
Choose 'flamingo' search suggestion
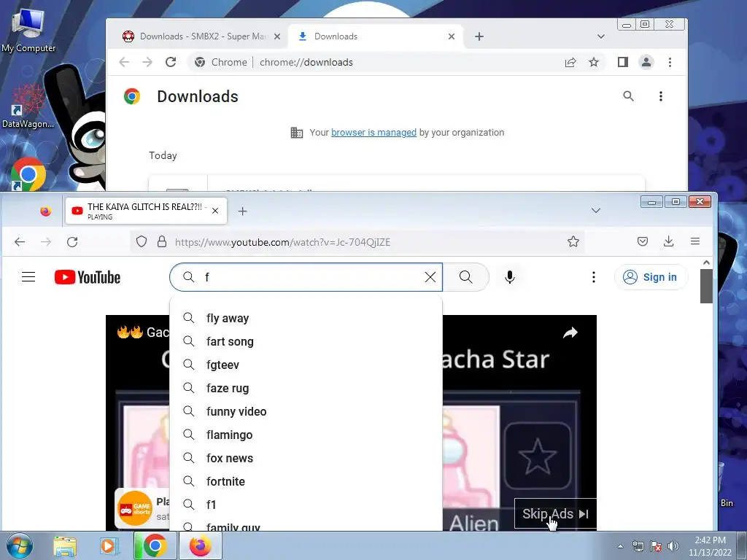click(306, 435)
